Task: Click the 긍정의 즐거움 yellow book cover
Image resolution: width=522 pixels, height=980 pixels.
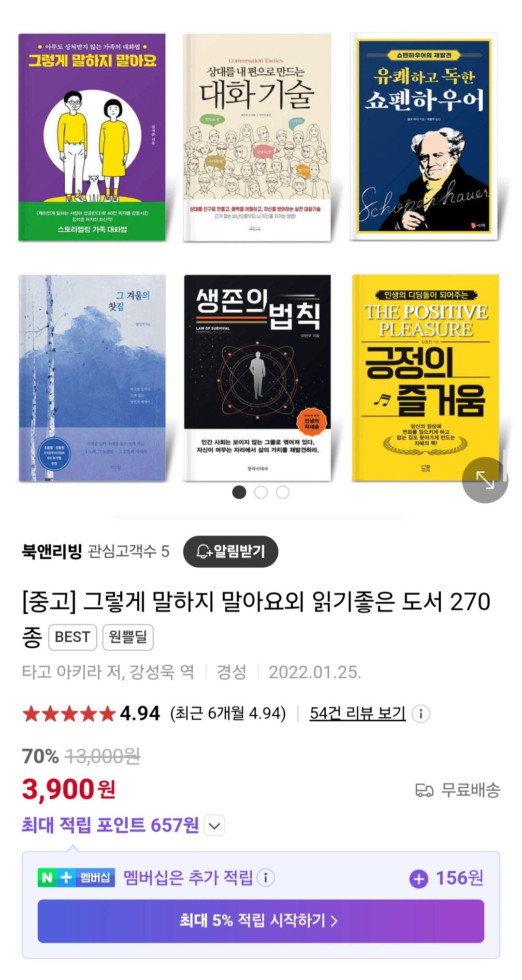Action: point(425,378)
